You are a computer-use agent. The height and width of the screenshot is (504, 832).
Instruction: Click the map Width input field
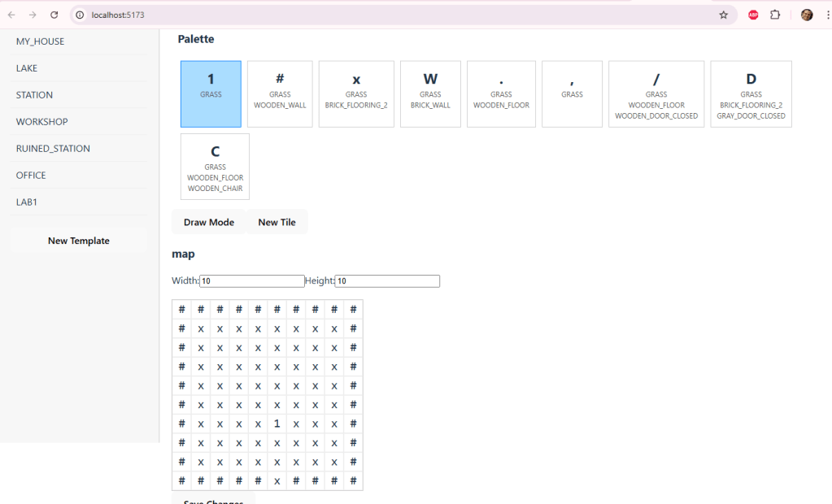coord(252,281)
